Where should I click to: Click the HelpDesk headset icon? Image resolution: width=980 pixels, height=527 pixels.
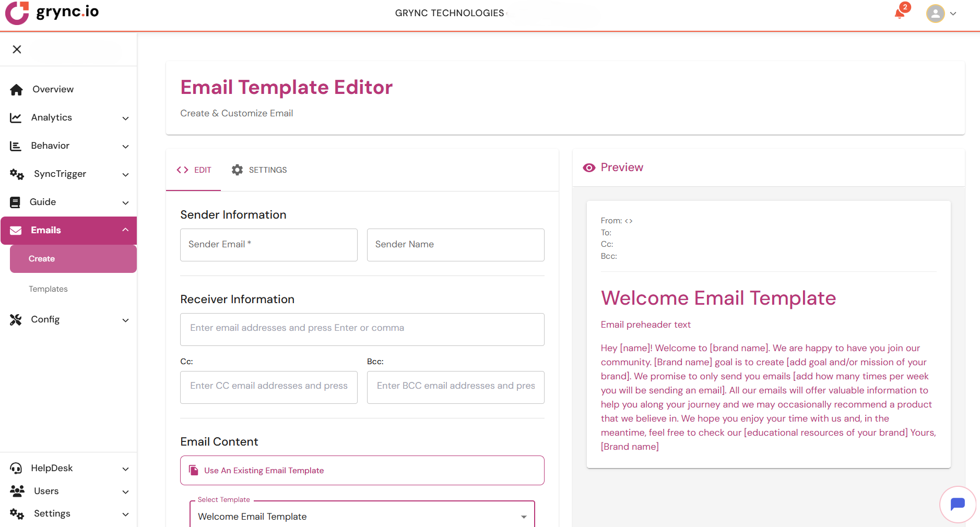point(16,469)
